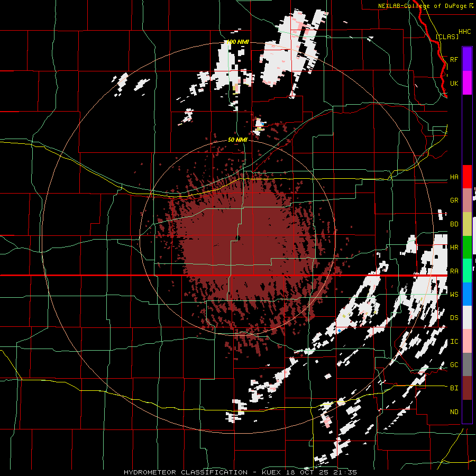Viewport: 476px width, 476px height.
Task: Click the GC legend label
Action: (454, 365)
